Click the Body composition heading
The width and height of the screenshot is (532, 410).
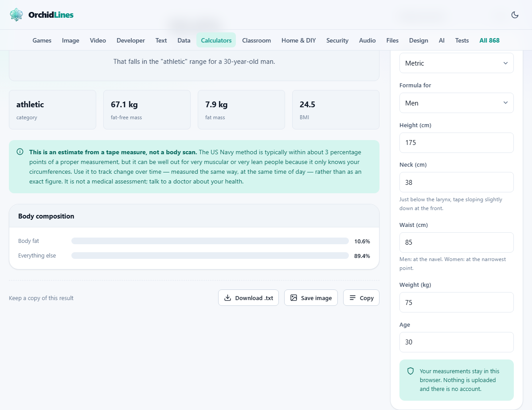pos(46,216)
